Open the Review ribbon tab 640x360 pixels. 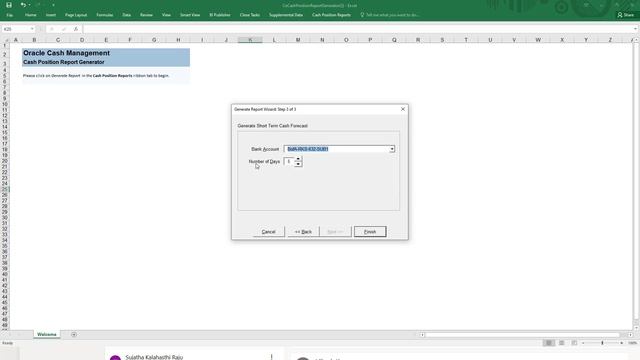coord(146,15)
